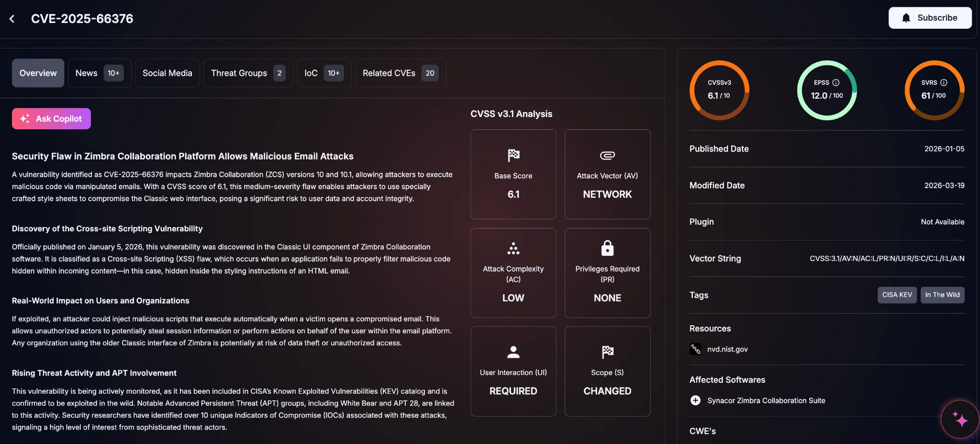Select the SVRS 61 score gauge
The width and height of the screenshot is (980, 444).
click(x=935, y=90)
